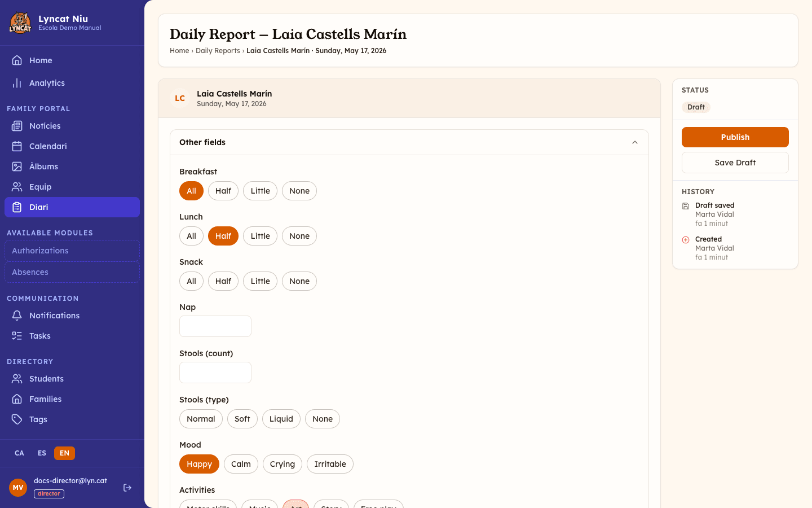
Task: Select None for Lunch
Action: (299, 236)
